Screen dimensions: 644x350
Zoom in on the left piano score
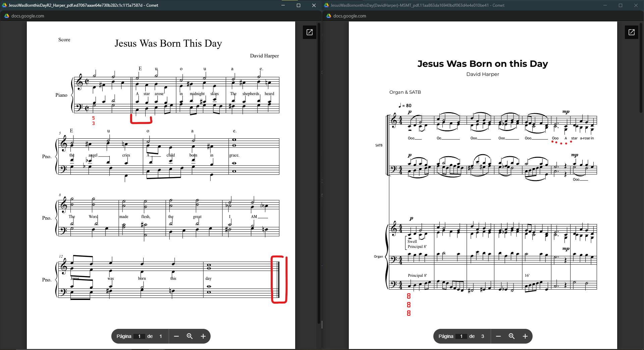pos(203,336)
